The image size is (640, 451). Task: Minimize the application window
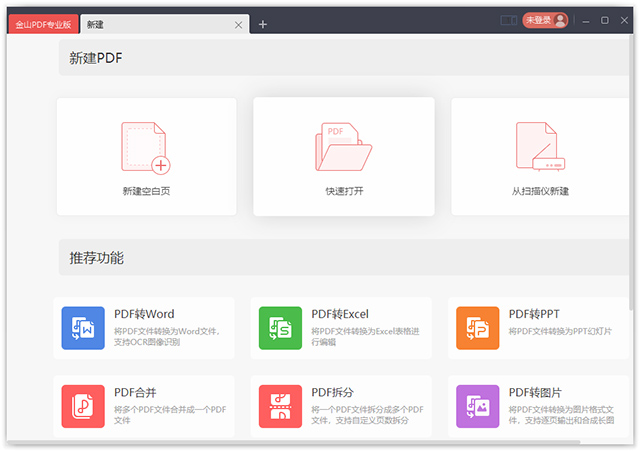586,20
